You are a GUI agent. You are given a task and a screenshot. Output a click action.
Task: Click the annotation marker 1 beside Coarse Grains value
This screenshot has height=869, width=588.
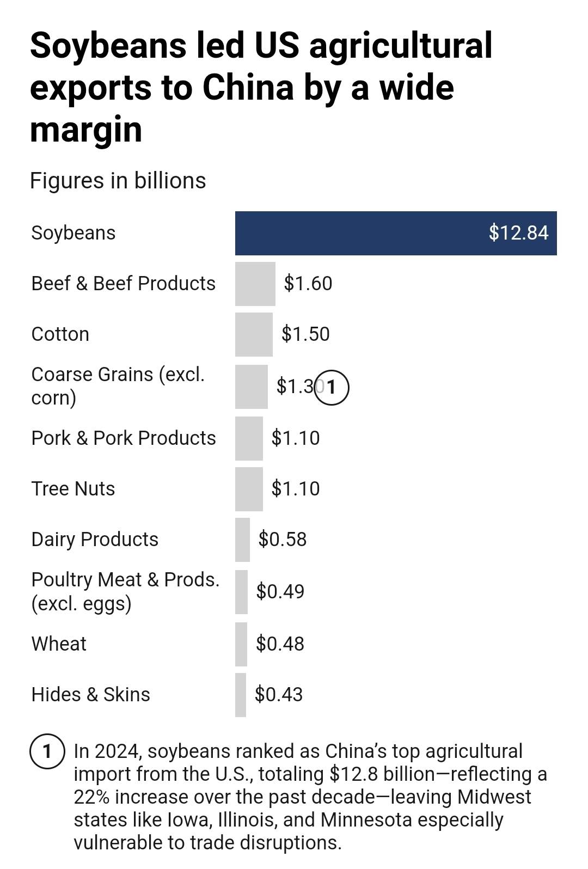[332, 388]
